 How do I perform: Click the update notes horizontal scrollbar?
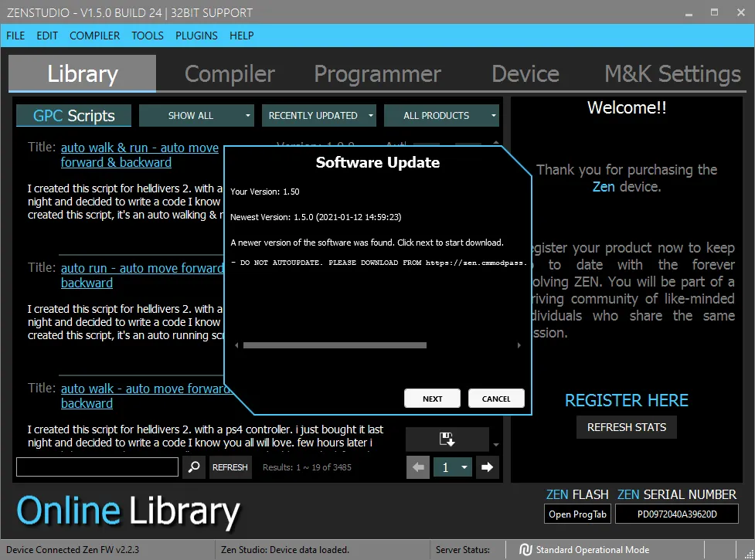click(x=335, y=346)
